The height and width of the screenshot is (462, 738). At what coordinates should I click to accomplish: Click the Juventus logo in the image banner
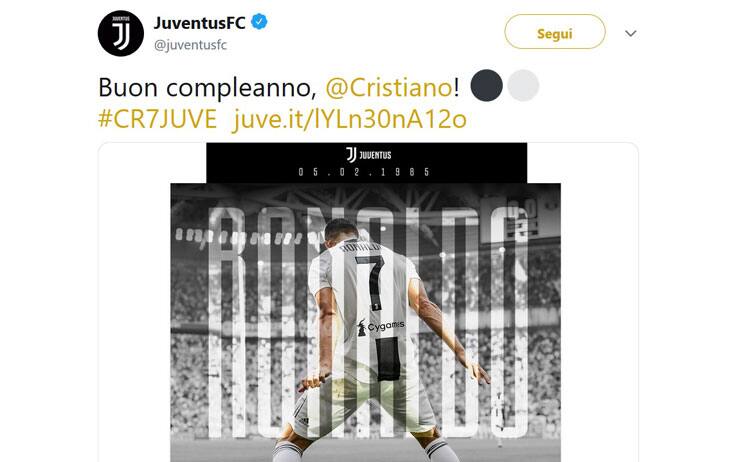369,155
